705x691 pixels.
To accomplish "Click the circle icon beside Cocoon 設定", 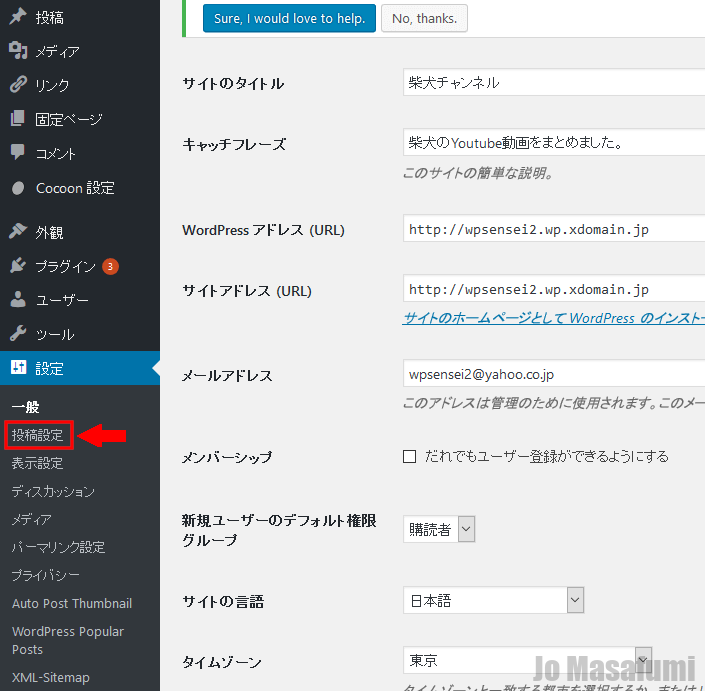I will 18,188.
